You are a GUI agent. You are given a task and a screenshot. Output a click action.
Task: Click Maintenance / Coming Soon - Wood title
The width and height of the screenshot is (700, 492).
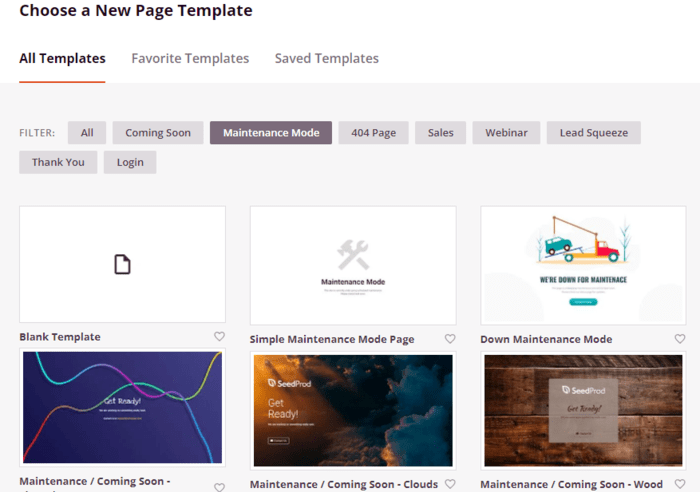coord(571,484)
